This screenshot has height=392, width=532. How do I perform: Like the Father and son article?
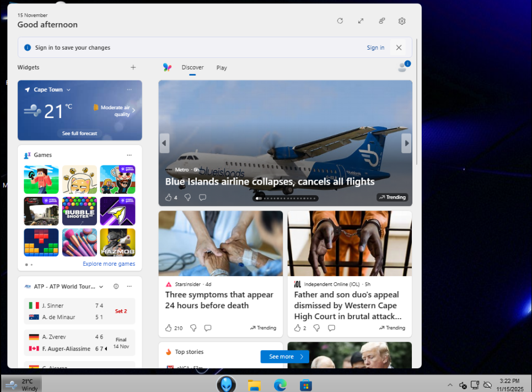[x=297, y=328]
